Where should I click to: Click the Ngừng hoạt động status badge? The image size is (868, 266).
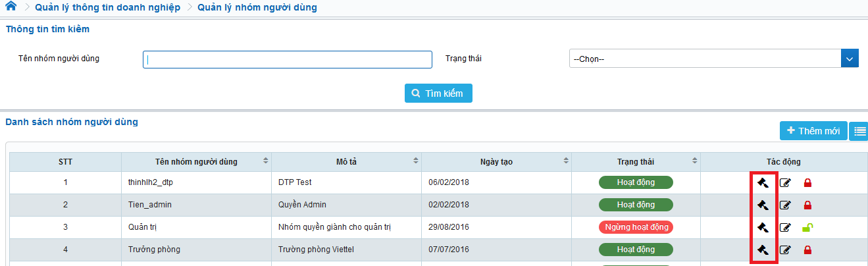636,228
